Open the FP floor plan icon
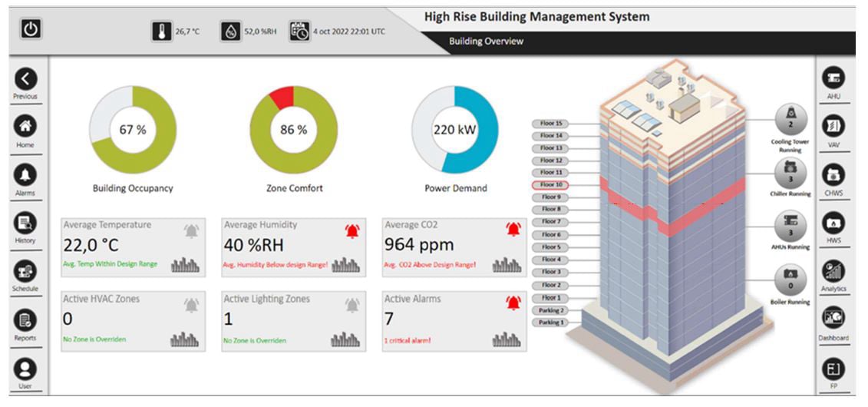Screen dimensions: 868x407 [833, 369]
